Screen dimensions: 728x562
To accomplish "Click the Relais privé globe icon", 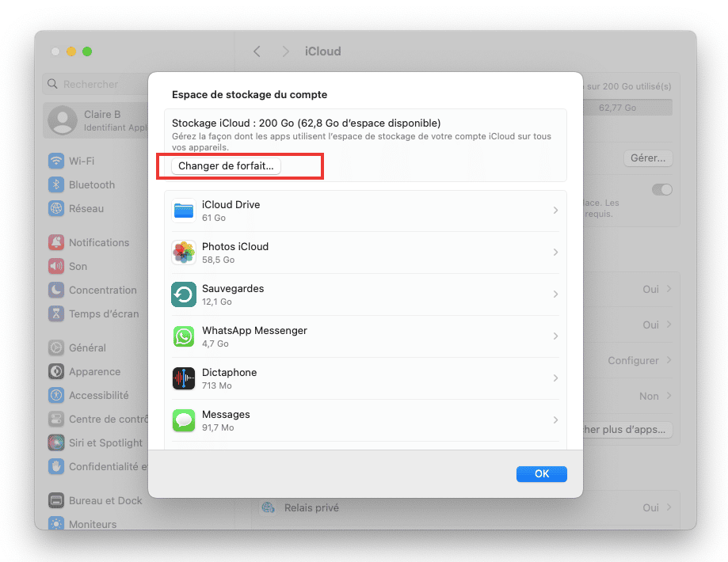I will tap(268, 507).
